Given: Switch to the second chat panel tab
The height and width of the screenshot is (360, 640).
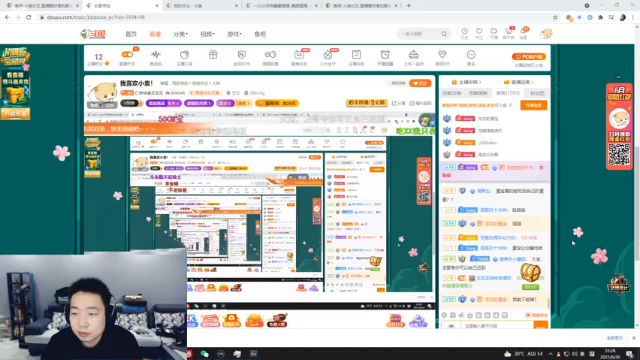Looking at the screenshot, I should coord(478,93).
